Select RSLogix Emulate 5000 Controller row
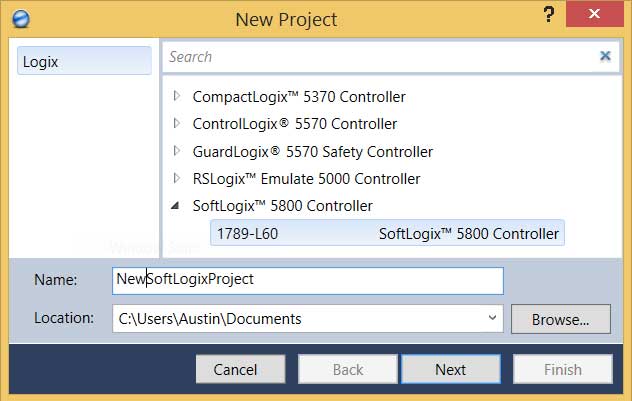632x401 pixels. tap(306, 179)
